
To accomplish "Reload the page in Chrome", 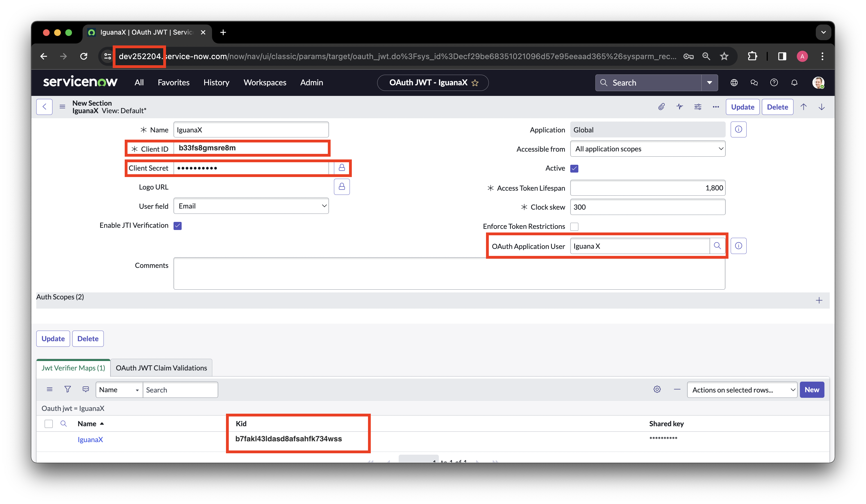I will (x=84, y=56).
